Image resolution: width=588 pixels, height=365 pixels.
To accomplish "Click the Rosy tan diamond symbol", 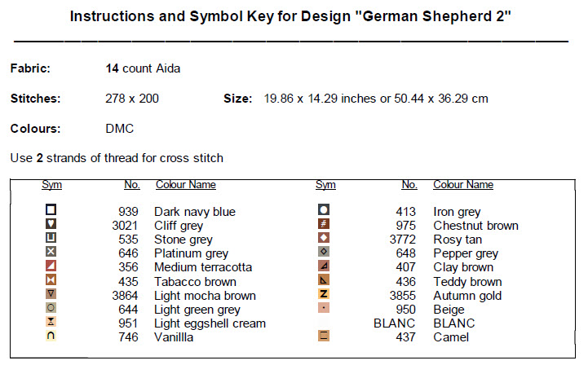I will (x=323, y=238).
